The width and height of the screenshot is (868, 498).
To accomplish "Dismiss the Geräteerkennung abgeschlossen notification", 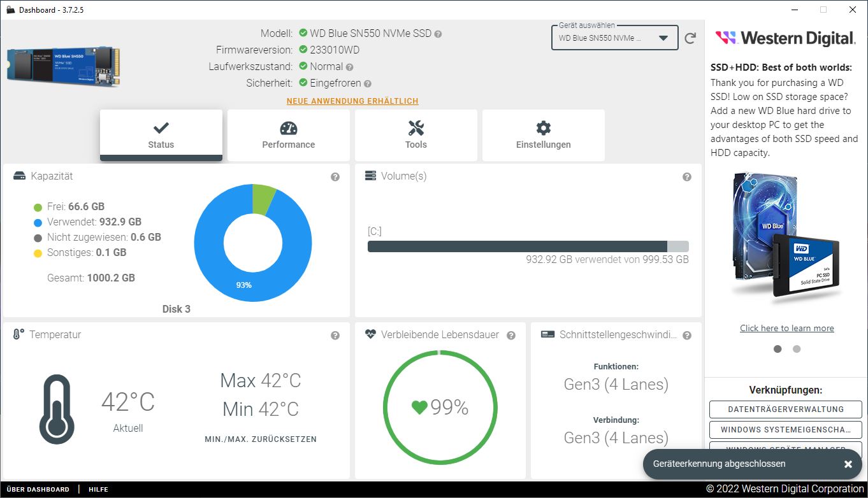I will coord(848,464).
